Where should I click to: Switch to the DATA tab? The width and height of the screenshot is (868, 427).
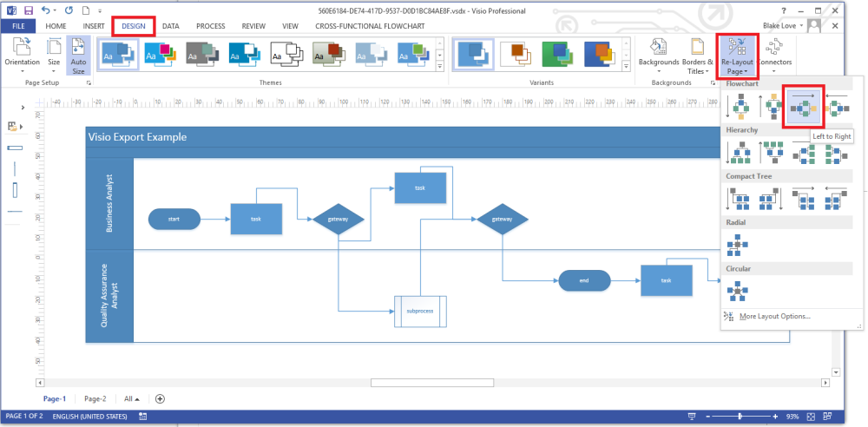pos(170,26)
